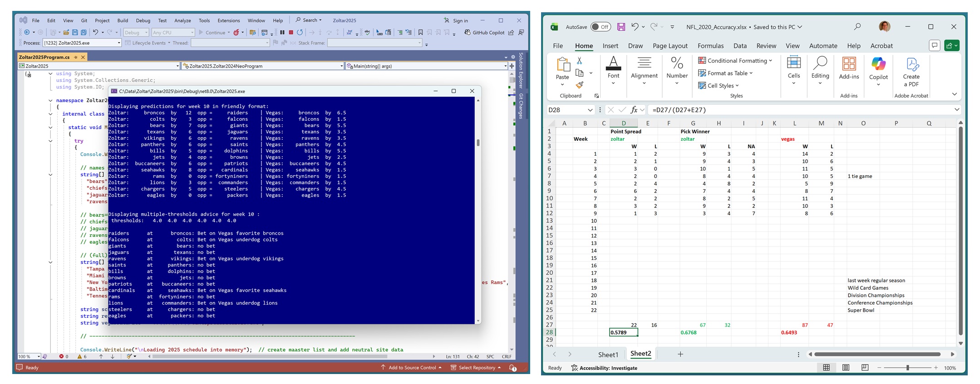Open the Name Box dropdown for D28
Screen dimensions: 980x384
pos(590,110)
